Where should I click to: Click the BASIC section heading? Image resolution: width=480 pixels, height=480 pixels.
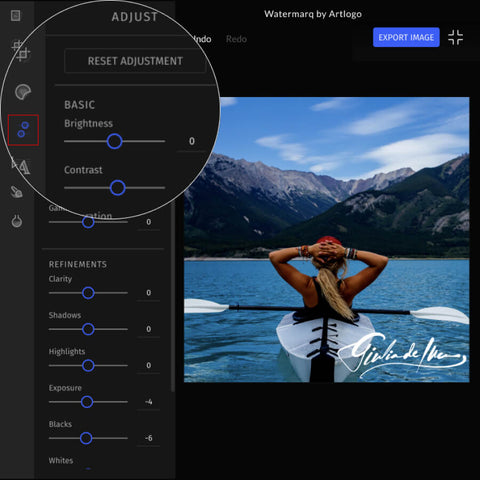point(80,105)
